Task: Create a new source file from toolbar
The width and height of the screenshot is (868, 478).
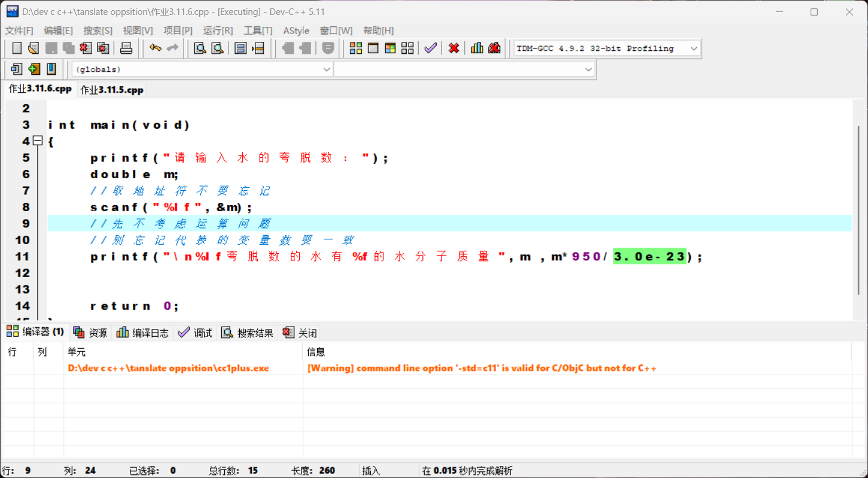Action: click(x=17, y=48)
